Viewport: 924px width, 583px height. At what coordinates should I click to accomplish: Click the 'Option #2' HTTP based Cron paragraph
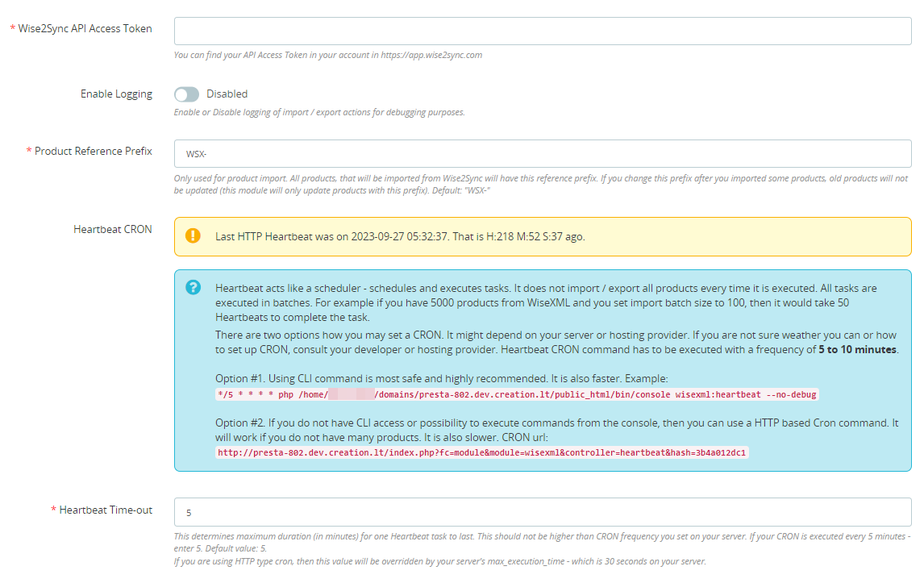tap(557, 430)
